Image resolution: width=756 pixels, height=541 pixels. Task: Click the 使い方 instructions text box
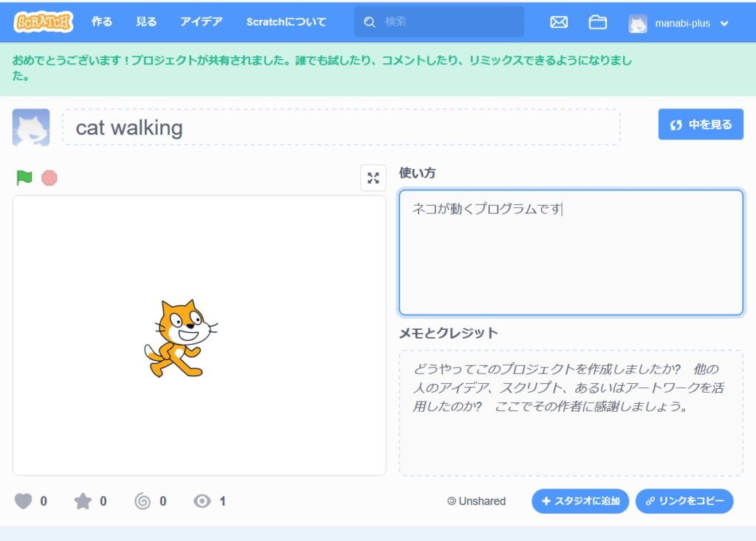click(x=571, y=252)
